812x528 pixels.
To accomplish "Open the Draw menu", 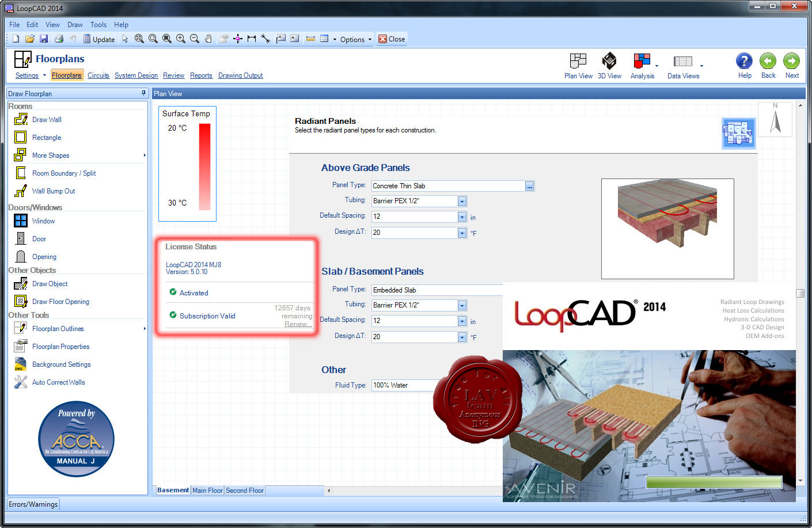I will [x=75, y=25].
